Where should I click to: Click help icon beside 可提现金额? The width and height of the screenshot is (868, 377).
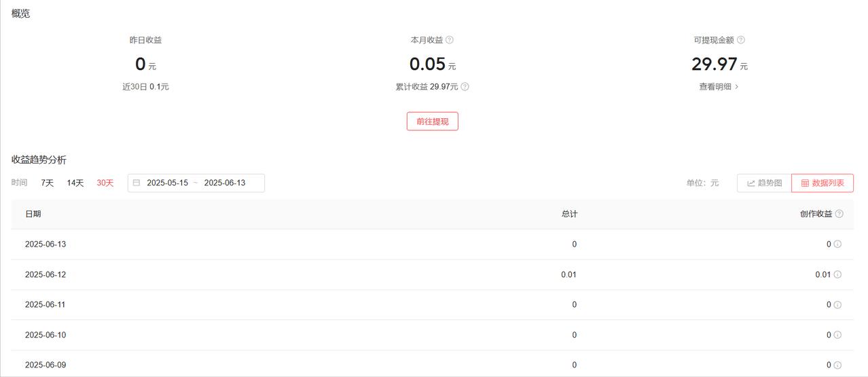pyautogui.click(x=741, y=40)
